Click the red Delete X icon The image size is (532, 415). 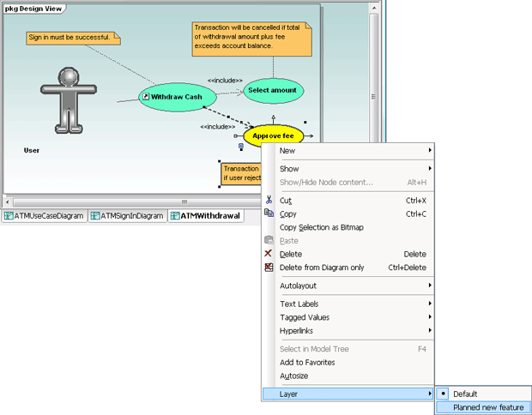click(x=269, y=254)
